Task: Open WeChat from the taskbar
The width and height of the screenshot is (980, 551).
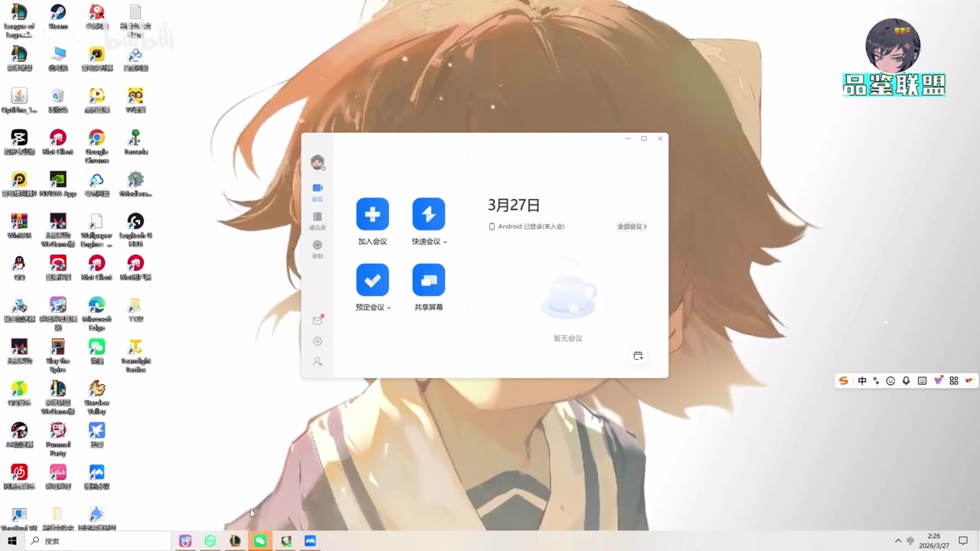Action: click(260, 541)
